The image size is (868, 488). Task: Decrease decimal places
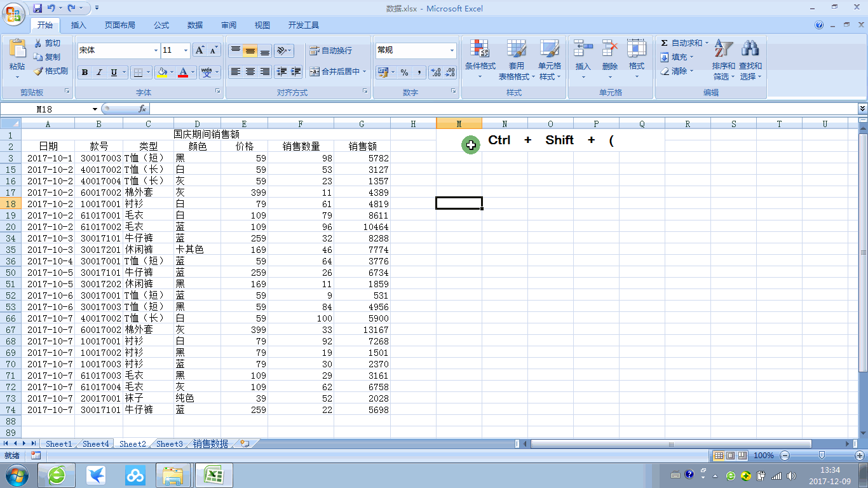[x=450, y=72]
